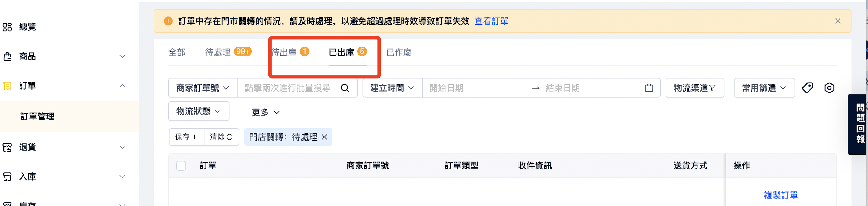Click the search magnifier icon
The width and height of the screenshot is (868, 206).
345,88
